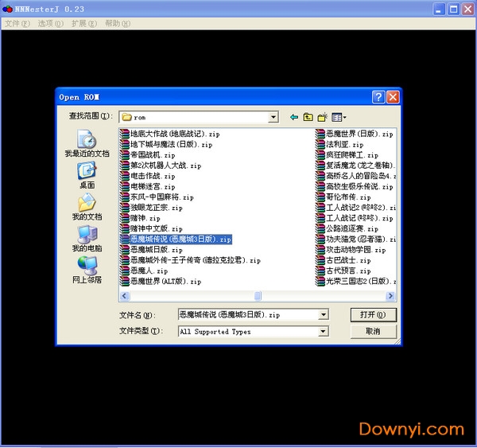Open 我最近的文档 in places sidebar
This screenshot has height=448, width=477.
pos(87,143)
